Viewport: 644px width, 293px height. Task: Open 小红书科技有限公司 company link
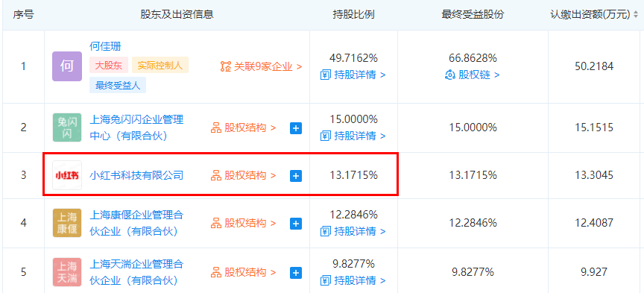coord(136,175)
